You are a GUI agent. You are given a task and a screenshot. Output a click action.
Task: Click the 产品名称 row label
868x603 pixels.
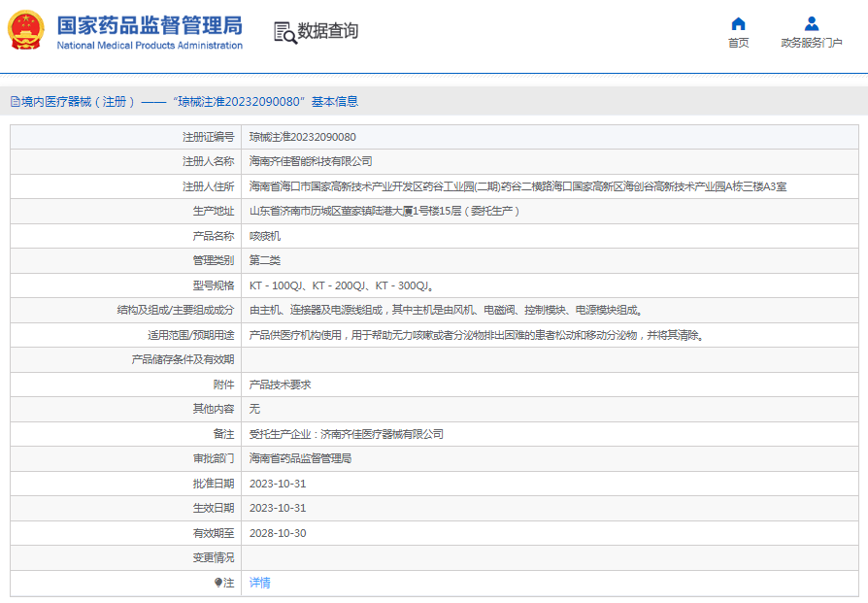(214, 236)
